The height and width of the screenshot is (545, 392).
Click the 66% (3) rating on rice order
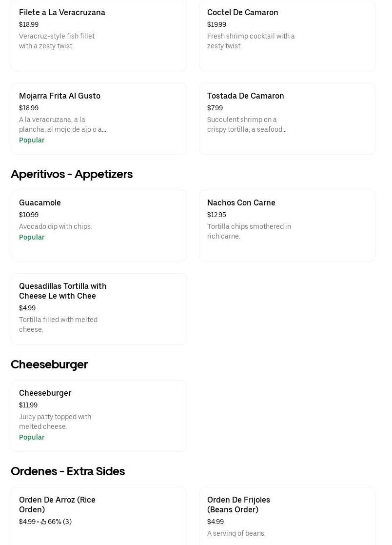[x=59, y=522]
